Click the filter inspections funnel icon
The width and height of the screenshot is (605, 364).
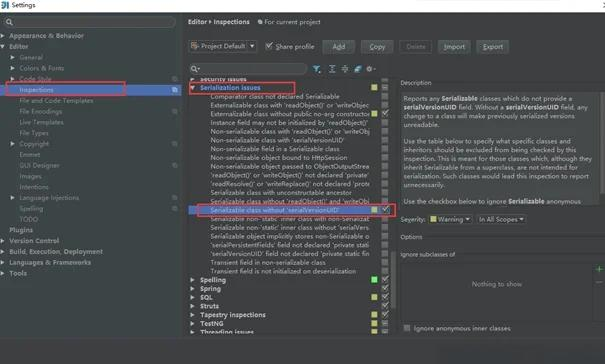tap(316, 69)
